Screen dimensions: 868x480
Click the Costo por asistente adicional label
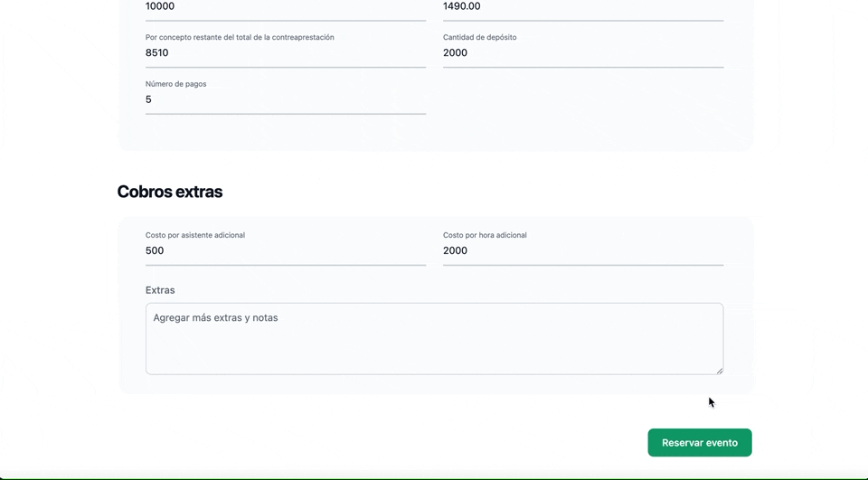(x=195, y=235)
